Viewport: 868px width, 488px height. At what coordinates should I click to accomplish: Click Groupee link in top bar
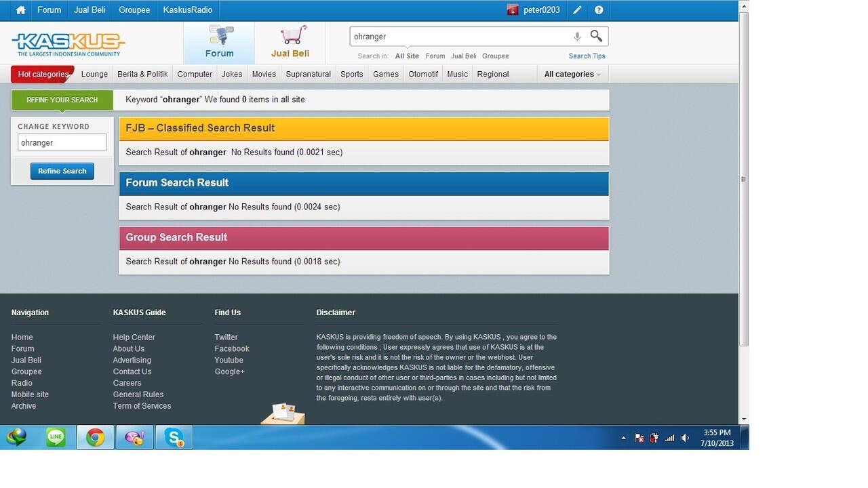[x=134, y=10]
